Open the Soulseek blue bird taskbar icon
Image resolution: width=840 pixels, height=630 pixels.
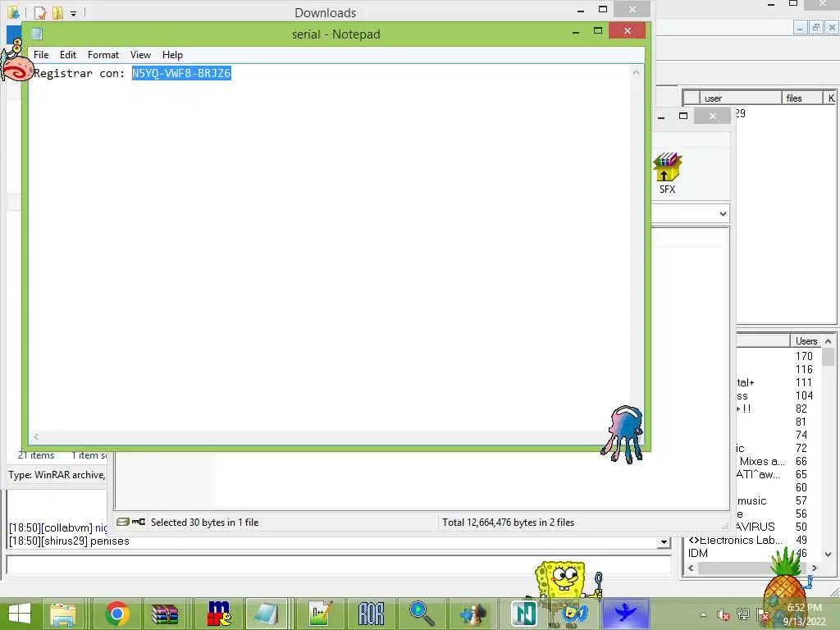[625, 614]
